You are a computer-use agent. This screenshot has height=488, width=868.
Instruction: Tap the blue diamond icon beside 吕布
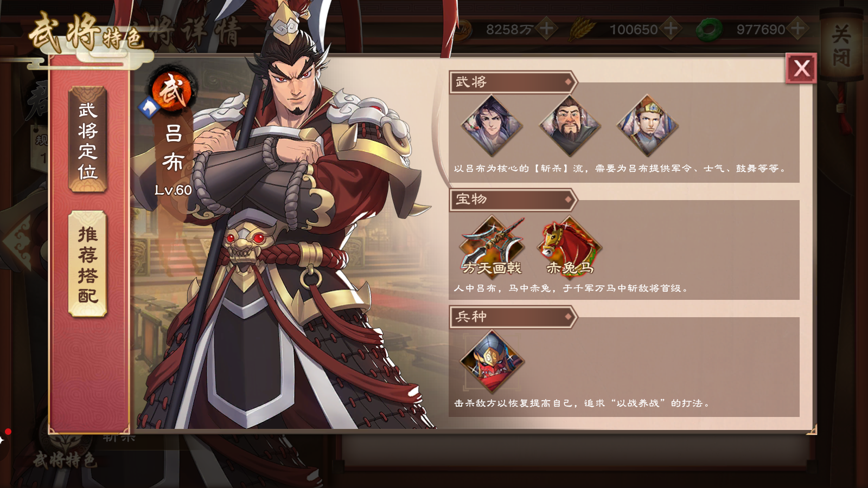(x=148, y=108)
